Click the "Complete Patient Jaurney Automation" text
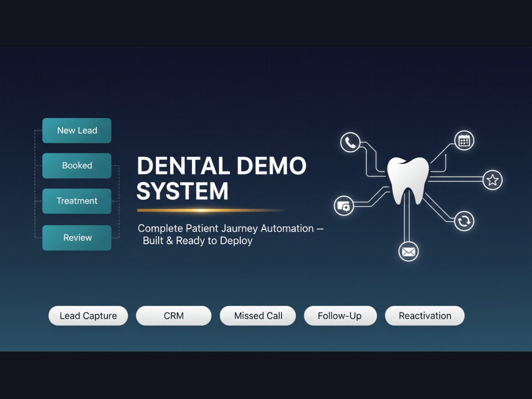Screen dimensions: 532x399 226,229
